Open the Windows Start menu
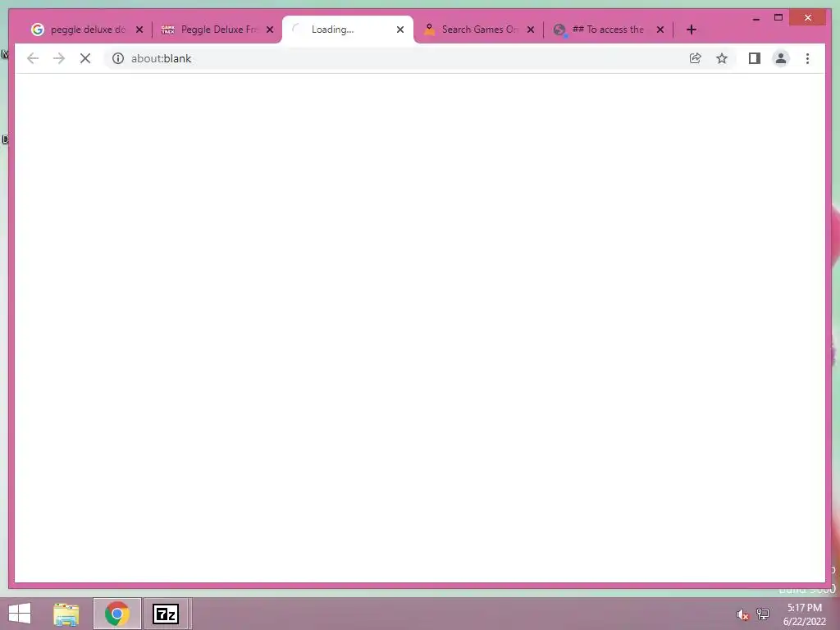Image resolution: width=840 pixels, height=630 pixels. click(20, 614)
